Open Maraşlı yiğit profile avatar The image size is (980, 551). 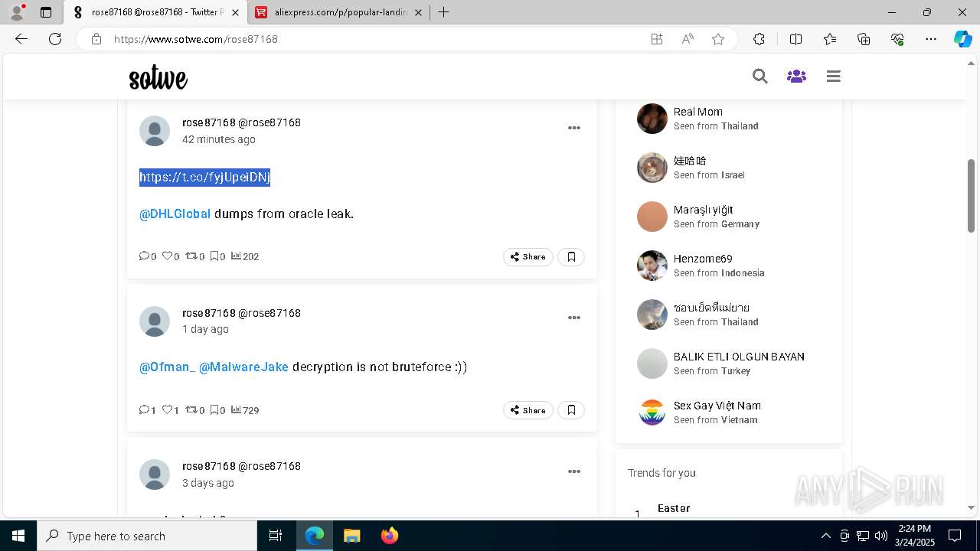tap(652, 217)
